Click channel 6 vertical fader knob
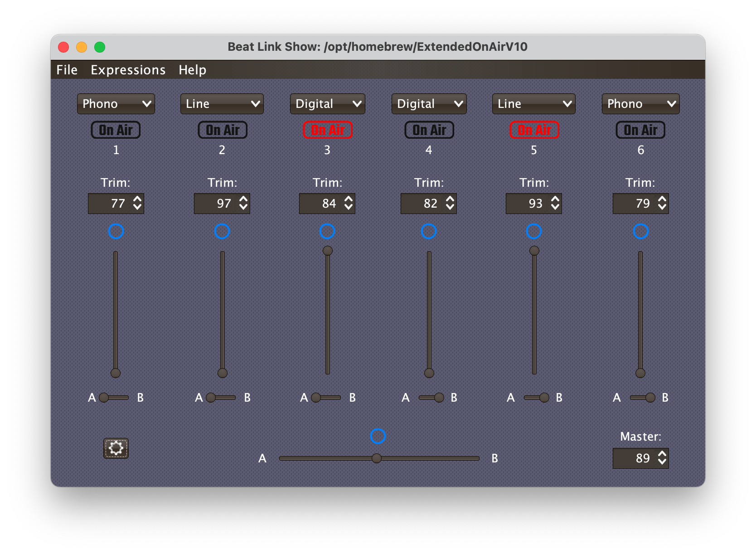This screenshot has height=554, width=756. (x=640, y=373)
